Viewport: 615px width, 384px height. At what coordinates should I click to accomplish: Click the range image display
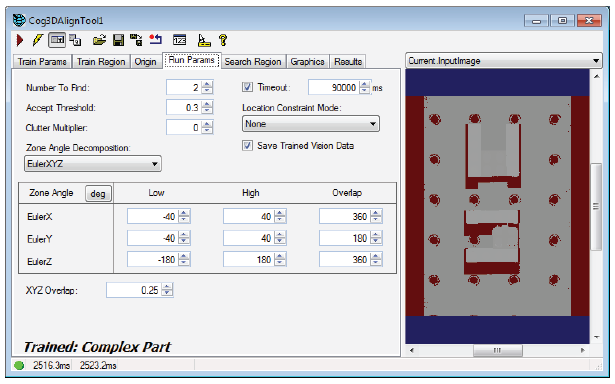tap(497, 206)
